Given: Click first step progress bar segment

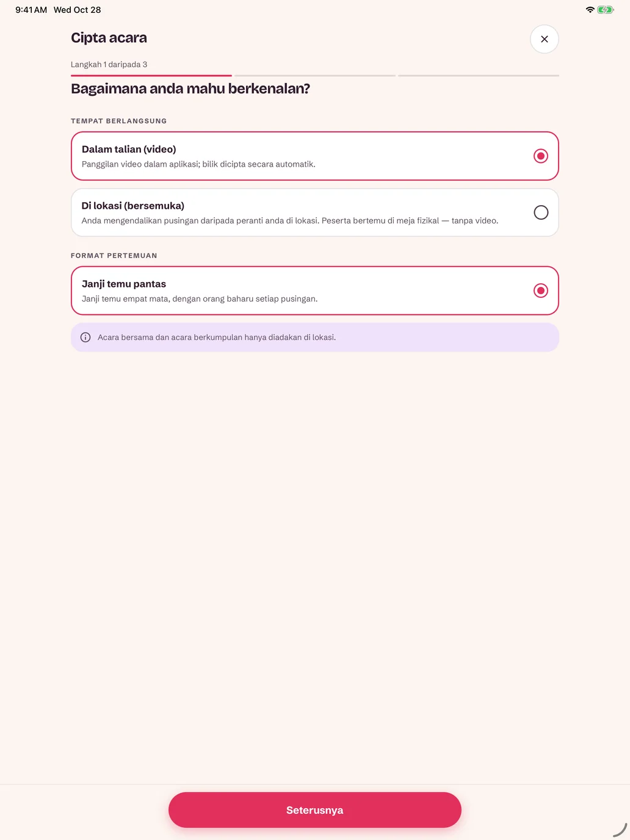Looking at the screenshot, I should 151,76.
